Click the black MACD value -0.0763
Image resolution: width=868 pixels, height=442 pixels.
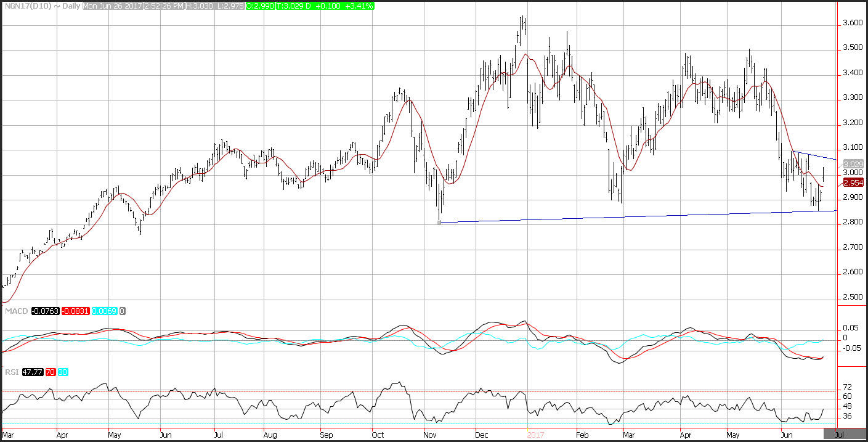[46, 311]
